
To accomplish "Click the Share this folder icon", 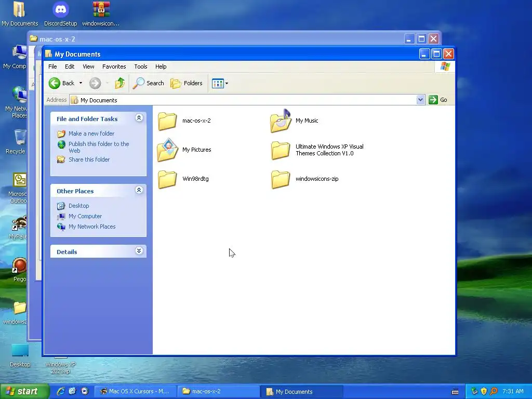I will point(61,159).
